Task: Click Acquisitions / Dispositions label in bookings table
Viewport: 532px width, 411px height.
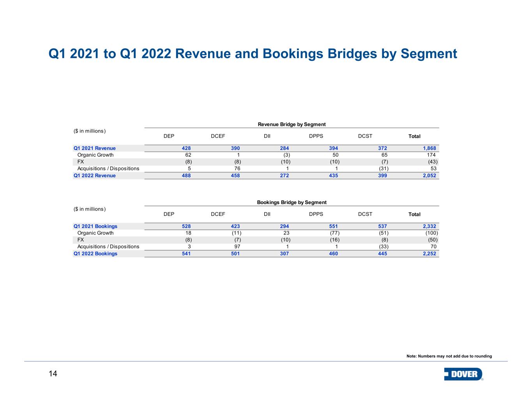Action: point(108,247)
